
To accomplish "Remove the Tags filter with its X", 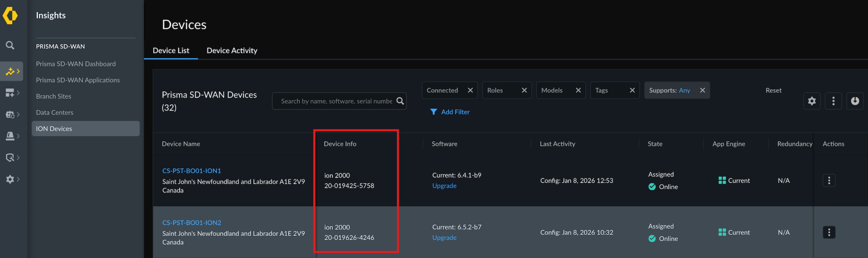I will click(x=632, y=90).
